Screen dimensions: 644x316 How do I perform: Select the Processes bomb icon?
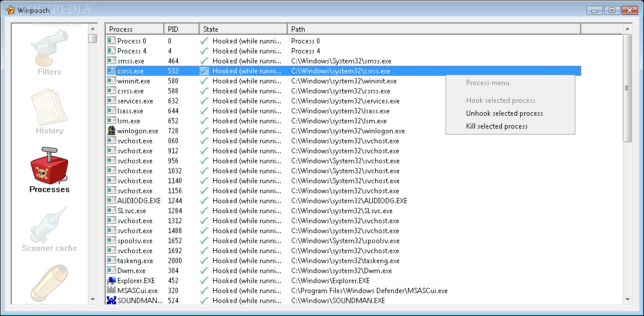[49, 166]
